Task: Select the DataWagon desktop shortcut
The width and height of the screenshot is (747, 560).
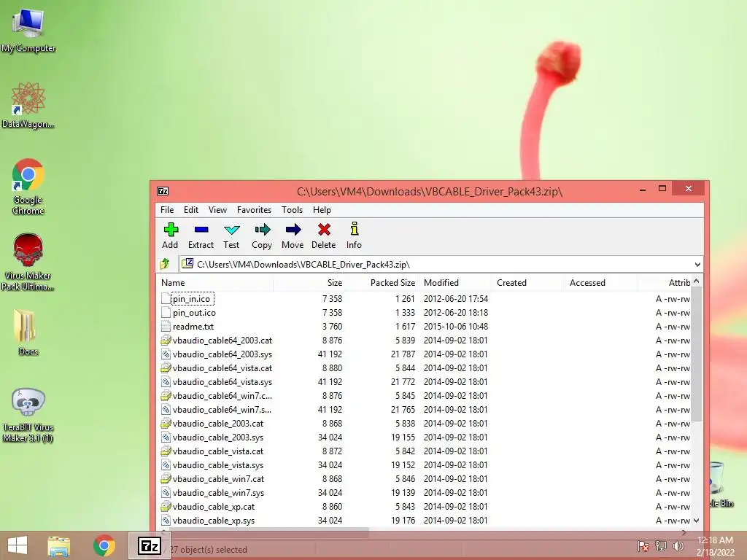Action: click(28, 105)
